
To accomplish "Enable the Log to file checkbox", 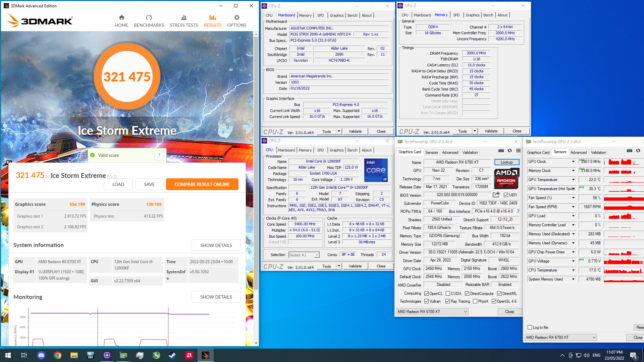I will tap(530, 327).
